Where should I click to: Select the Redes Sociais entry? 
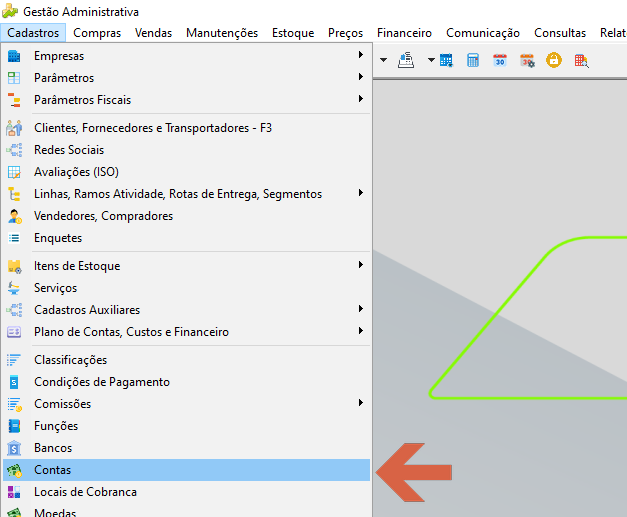click(186, 150)
